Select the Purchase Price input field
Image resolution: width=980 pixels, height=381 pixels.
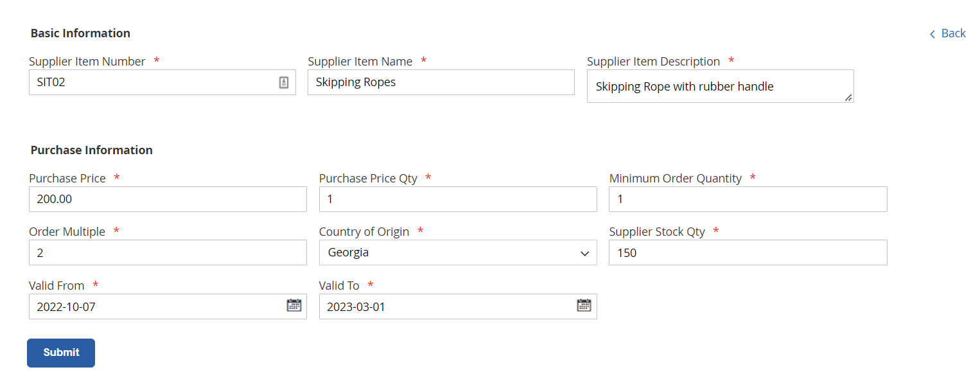[168, 199]
